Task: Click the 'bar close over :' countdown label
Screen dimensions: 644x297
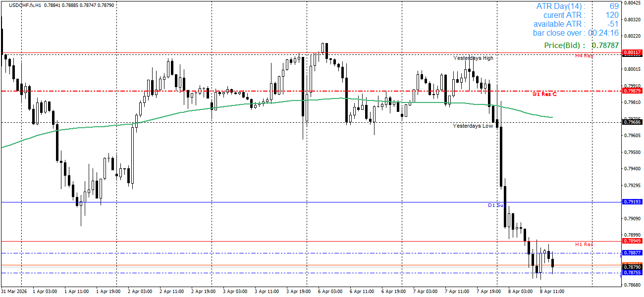Action: (559, 33)
